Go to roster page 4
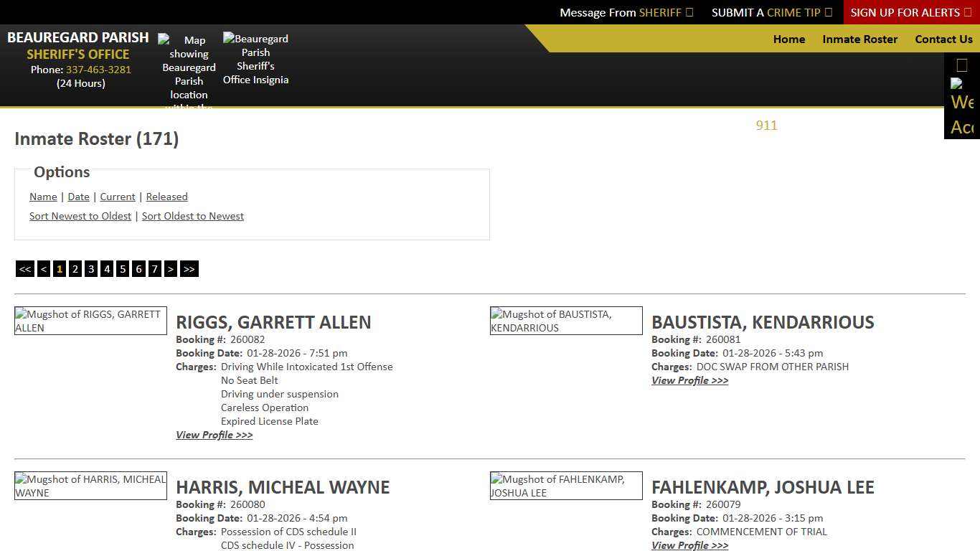This screenshot has width=980, height=551. (106, 268)
